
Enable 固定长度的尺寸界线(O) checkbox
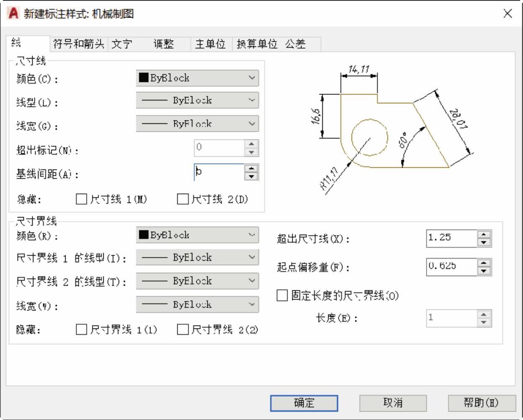click(x=282, y=296)
